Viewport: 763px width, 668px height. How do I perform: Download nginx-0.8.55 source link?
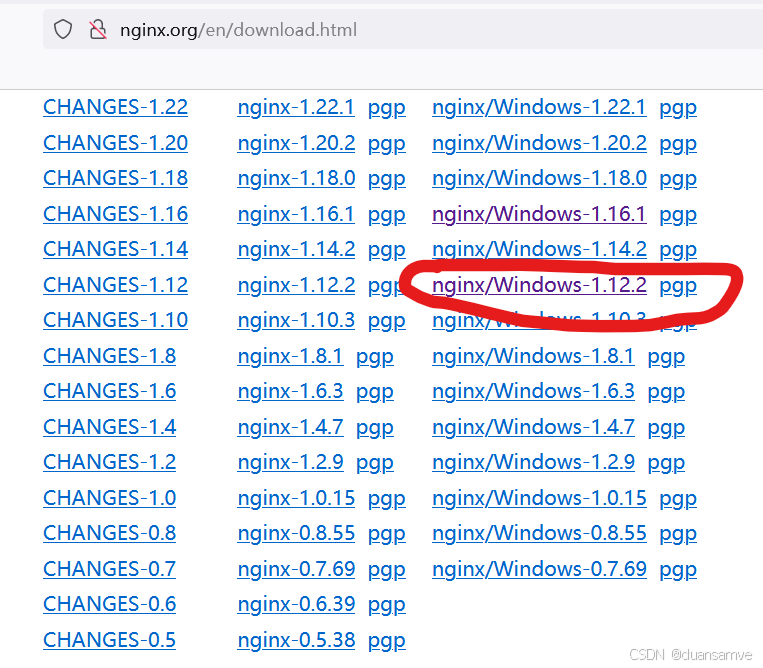pos(296,534)
